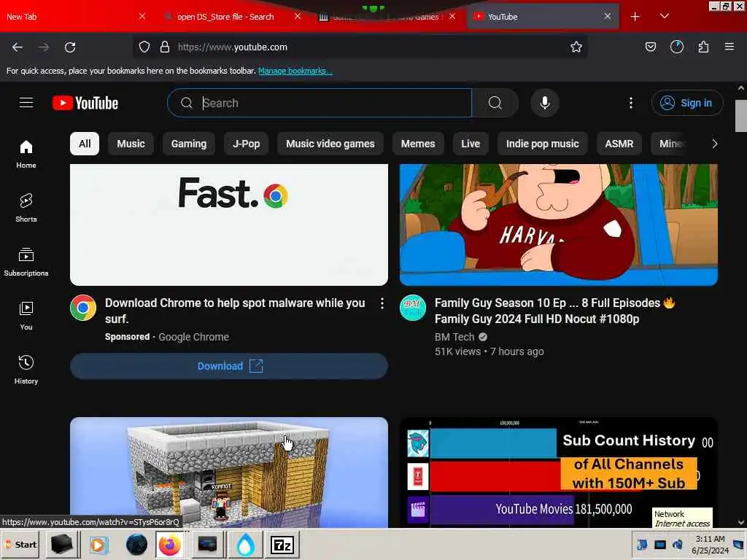Viewport: 747px width, 560px height.
Task: Click the search magnifier button
Action: click(x=495, y=103)
